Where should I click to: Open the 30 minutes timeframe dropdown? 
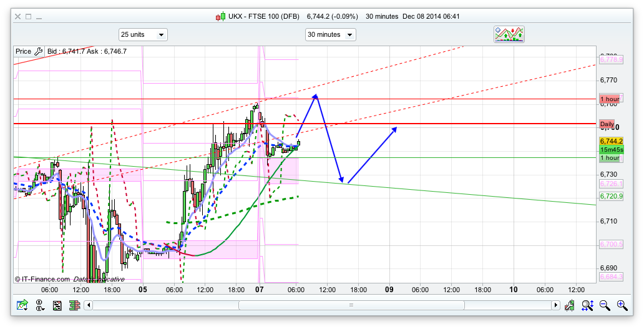coord(330,35)
